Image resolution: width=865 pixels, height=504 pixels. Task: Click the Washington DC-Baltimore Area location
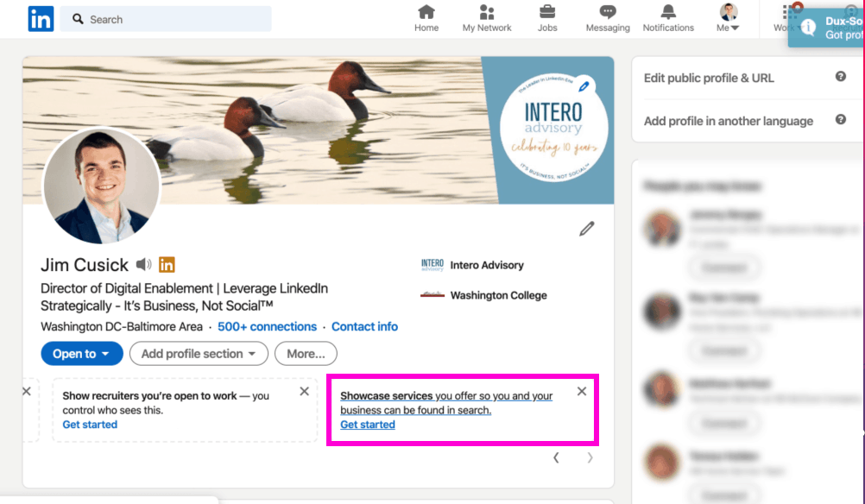122,326
